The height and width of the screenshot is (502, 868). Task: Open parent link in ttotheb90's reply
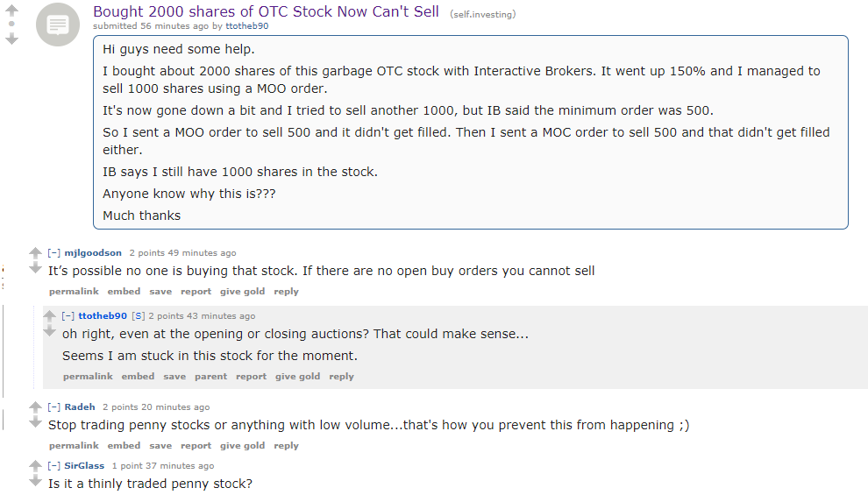point(211,377)
